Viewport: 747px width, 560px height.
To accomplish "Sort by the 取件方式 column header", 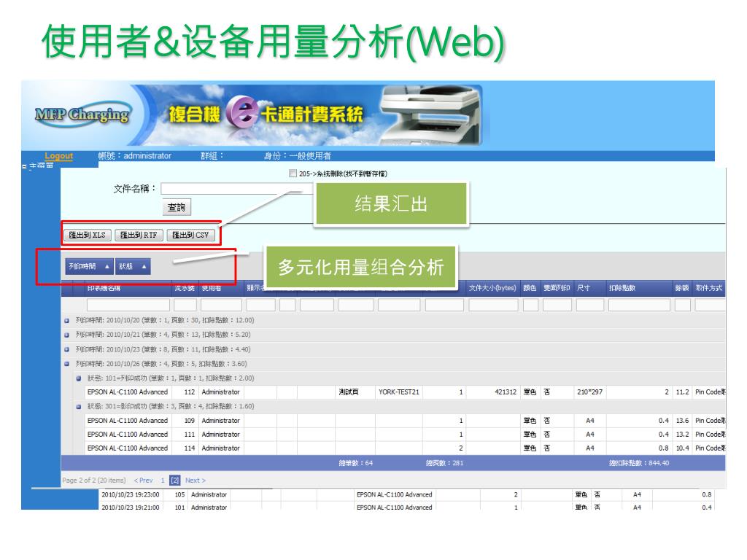I will 708,288.
